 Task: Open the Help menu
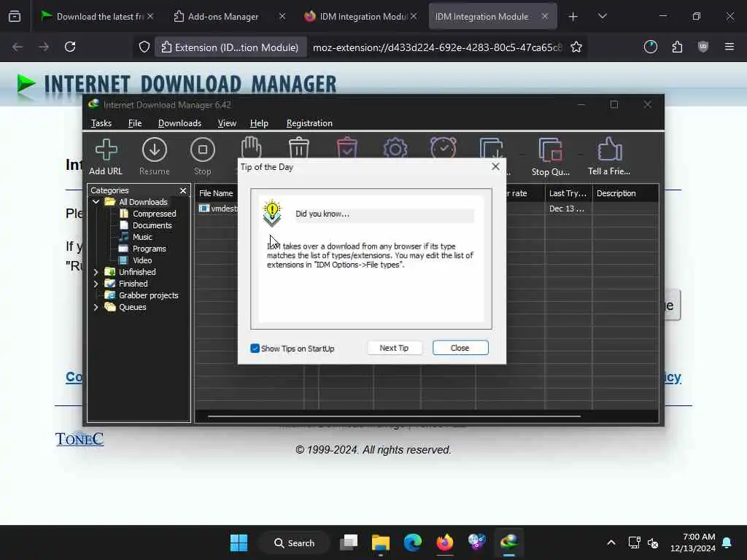(x=259, y=123)
